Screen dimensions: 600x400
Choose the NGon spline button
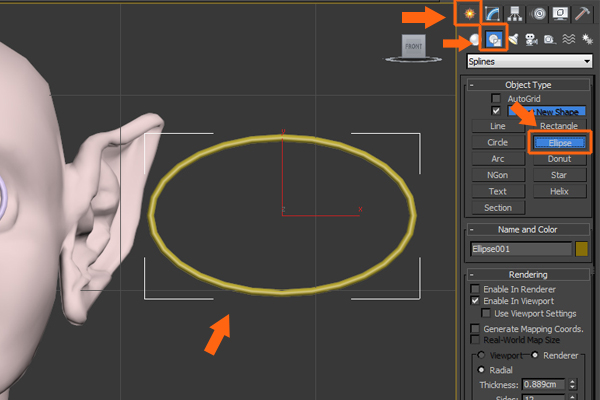pos(498,175)
